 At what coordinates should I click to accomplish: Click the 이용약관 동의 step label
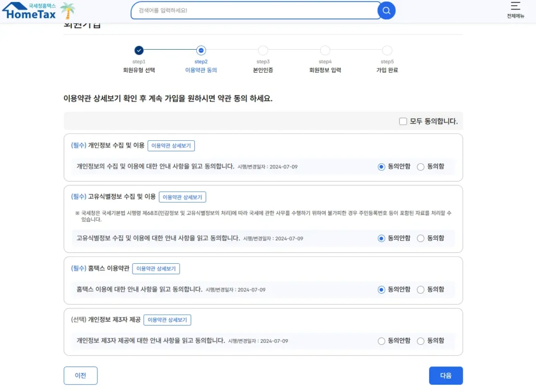coord(201,70)
